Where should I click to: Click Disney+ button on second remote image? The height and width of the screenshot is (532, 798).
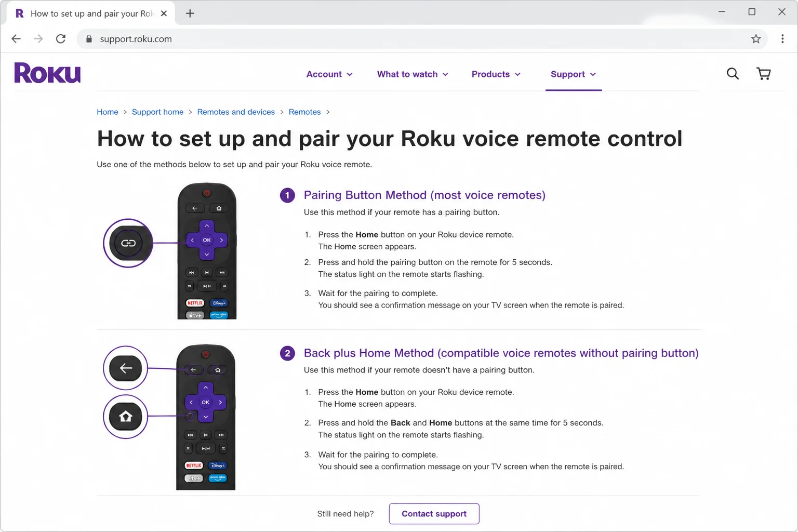point(218,465)
